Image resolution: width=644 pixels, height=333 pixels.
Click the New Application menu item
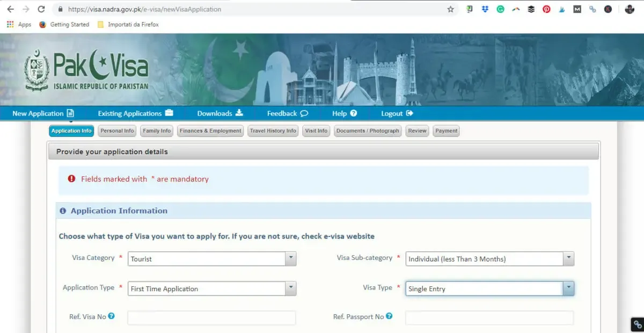(x=40, y=113)
